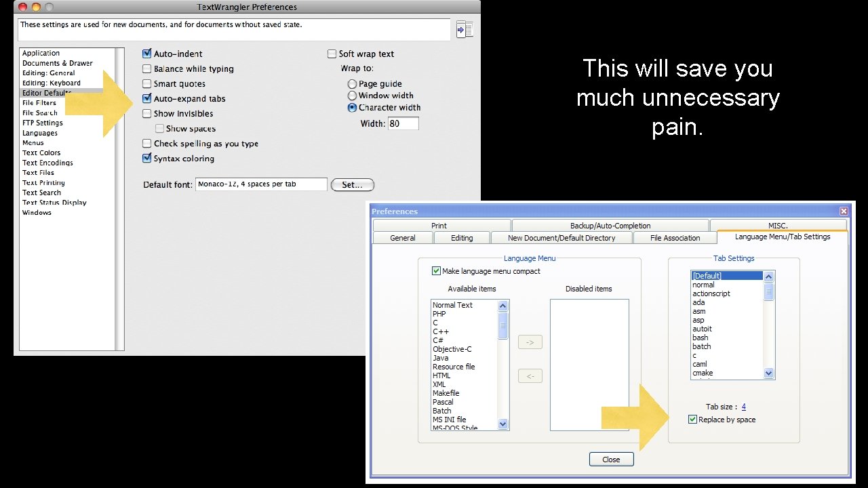Select Editing: General category
The height and width of the screenshot is (488, 868).
click(x=48, y=73)
